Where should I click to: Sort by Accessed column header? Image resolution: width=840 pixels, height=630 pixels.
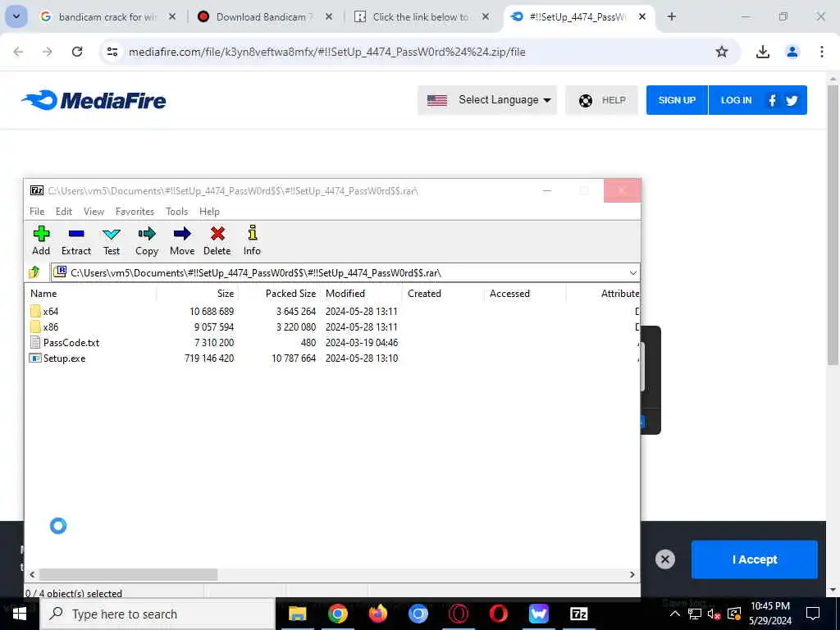[x=525, y=294]
